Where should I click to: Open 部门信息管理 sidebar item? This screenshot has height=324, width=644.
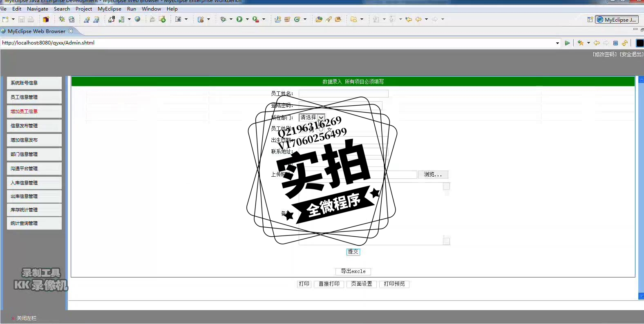[34, 154]
